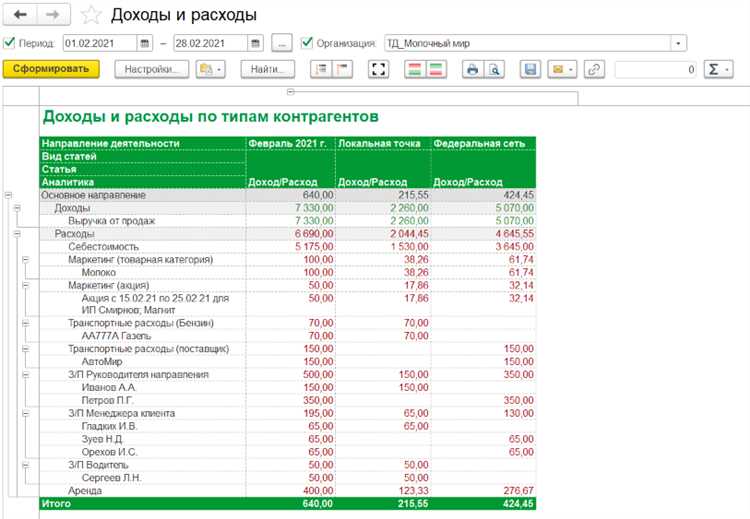Collapse the Основное направление group
The width and height of the screenshot is (750, 519).
(8, 195)
